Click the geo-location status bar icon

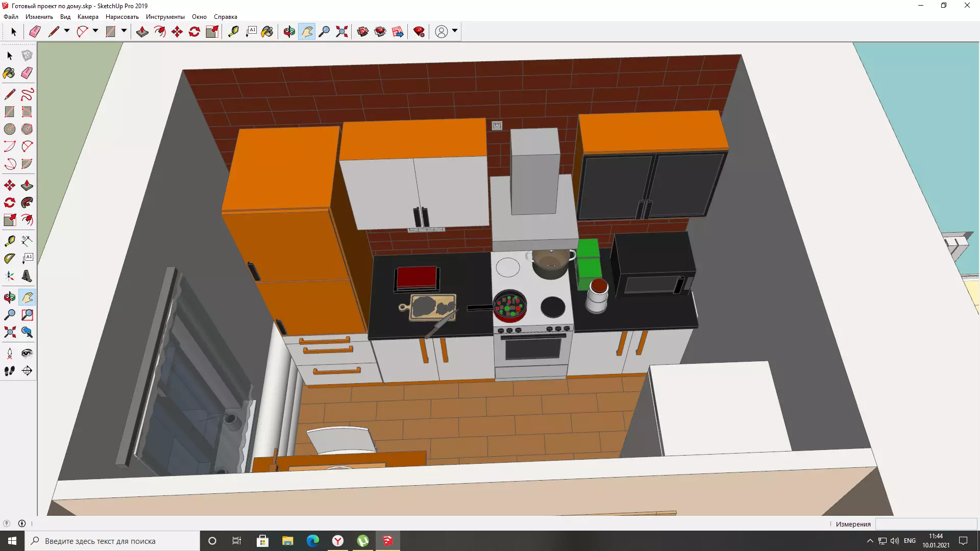pyautogui.click(x=7, y=523)
